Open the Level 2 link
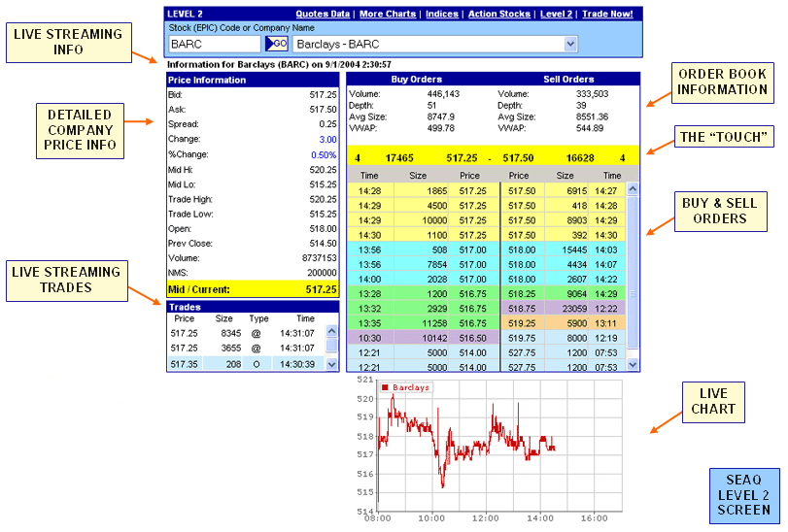This screenshot has height=532, width=788. click(x=556, y=14)
